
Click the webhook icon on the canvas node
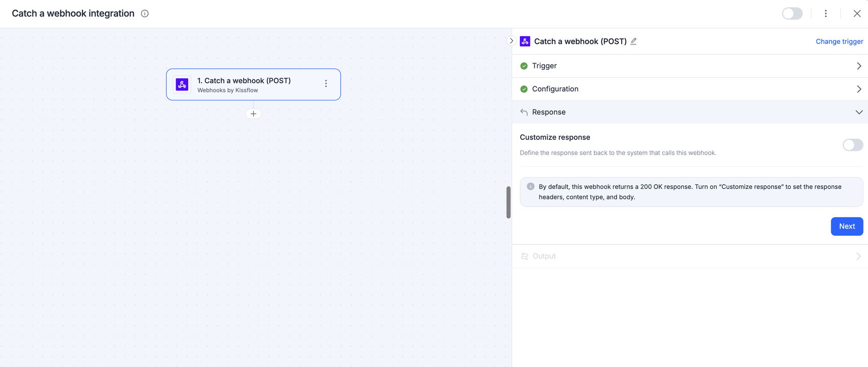click(x=182, y=84)
